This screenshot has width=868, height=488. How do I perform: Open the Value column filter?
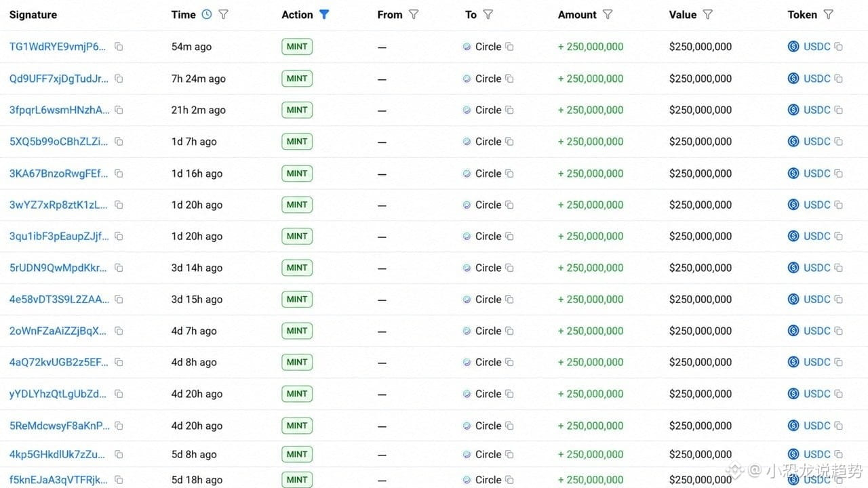(708, 14)
